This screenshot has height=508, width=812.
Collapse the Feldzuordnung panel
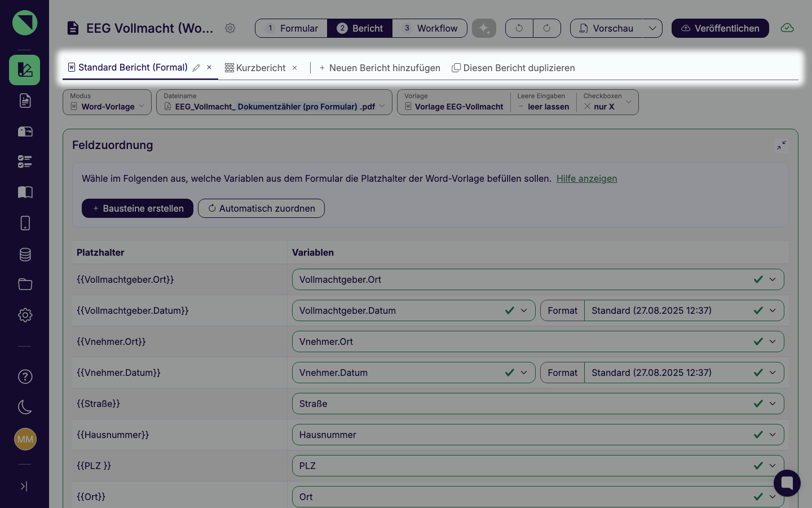point(782,145)
